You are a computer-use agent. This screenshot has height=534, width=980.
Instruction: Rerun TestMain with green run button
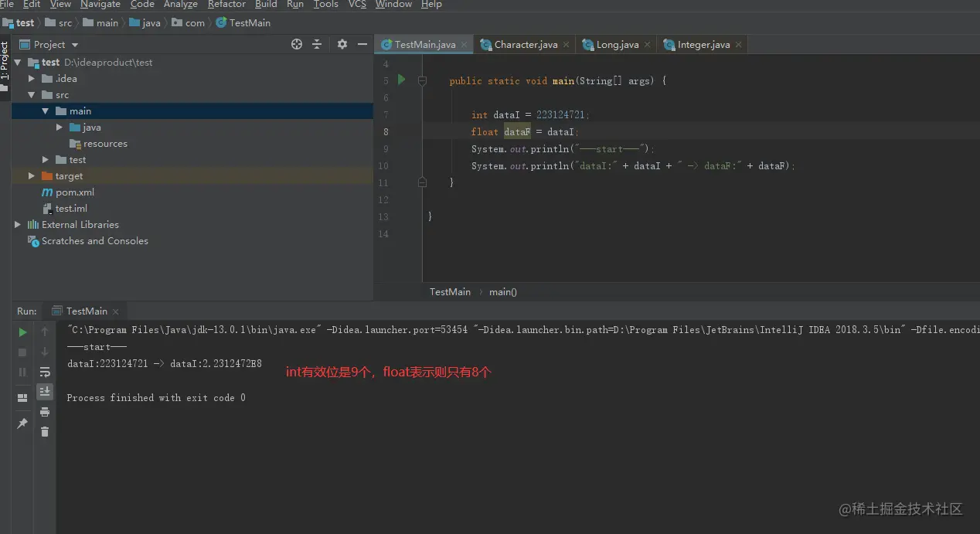[x=22, y=332]
